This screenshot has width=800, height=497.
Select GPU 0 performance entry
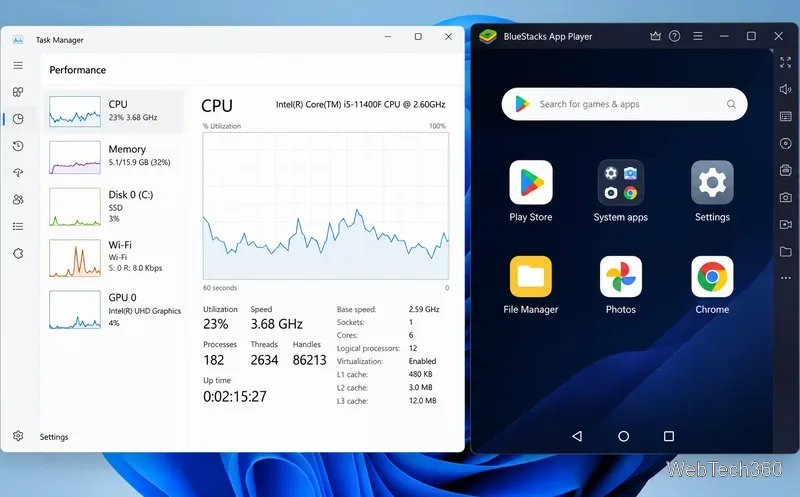(114, 310)
